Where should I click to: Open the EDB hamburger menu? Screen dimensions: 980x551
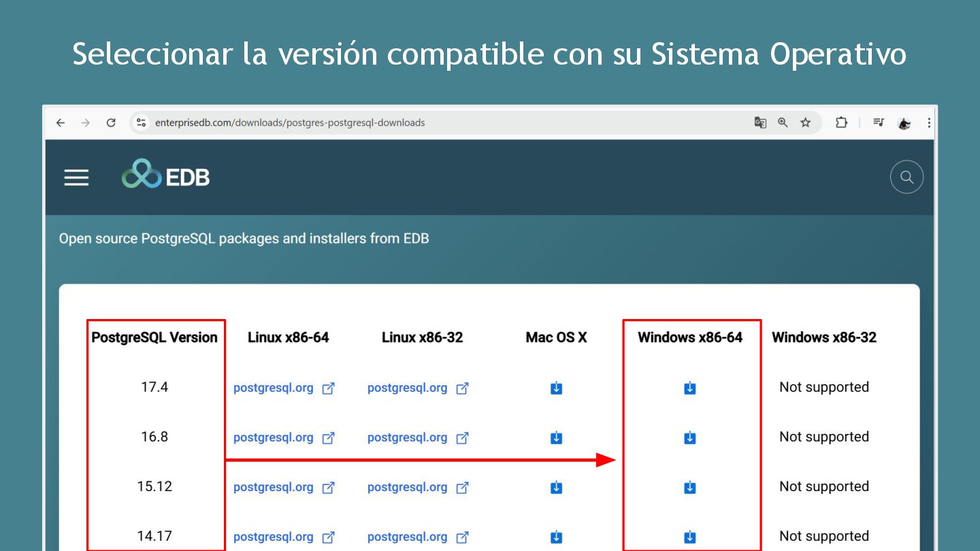(x=76, y=178)
